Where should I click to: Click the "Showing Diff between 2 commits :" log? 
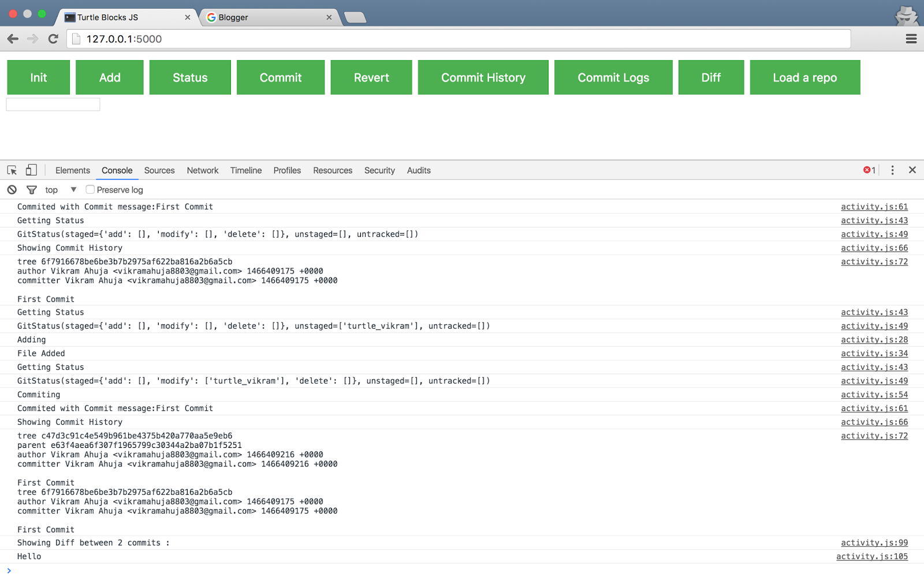point(94,543)
